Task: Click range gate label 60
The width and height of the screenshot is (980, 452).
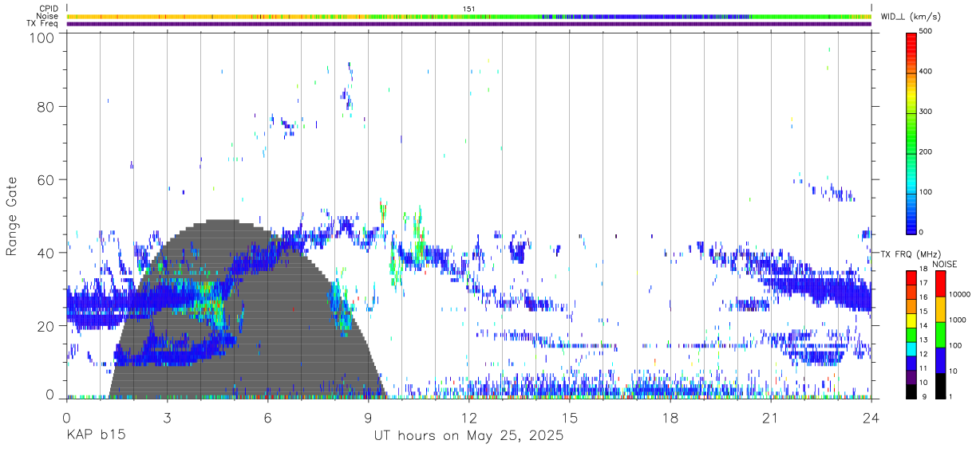Action: coord(45,180)
